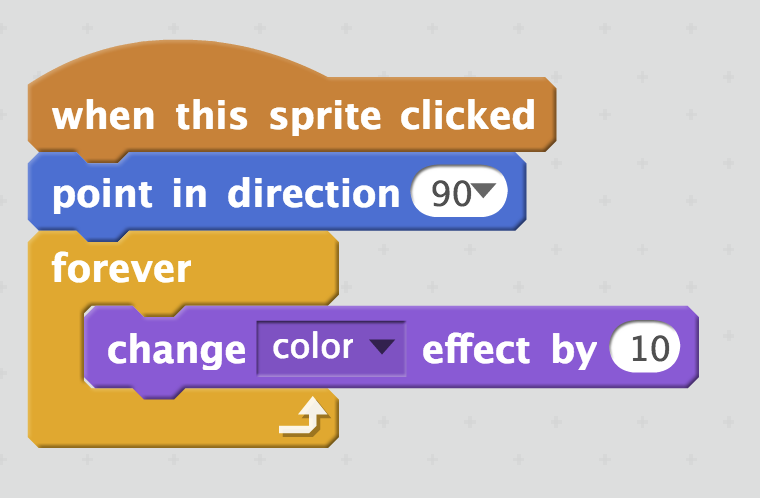Click empty canvas below the forever block

[194, 473]
